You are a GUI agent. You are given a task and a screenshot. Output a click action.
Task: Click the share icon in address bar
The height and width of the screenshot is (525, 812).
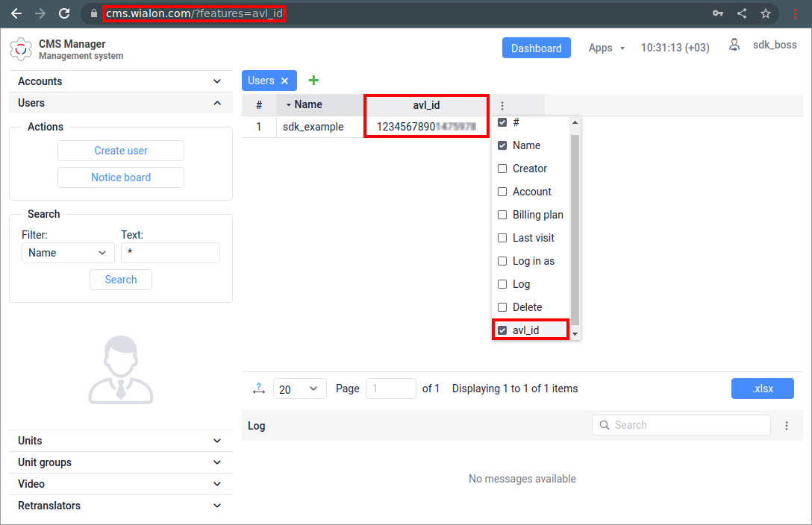[742, 13]
